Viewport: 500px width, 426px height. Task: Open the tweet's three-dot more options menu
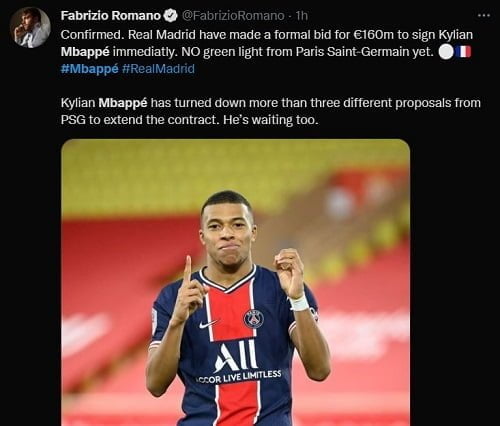tap(484, 15)
